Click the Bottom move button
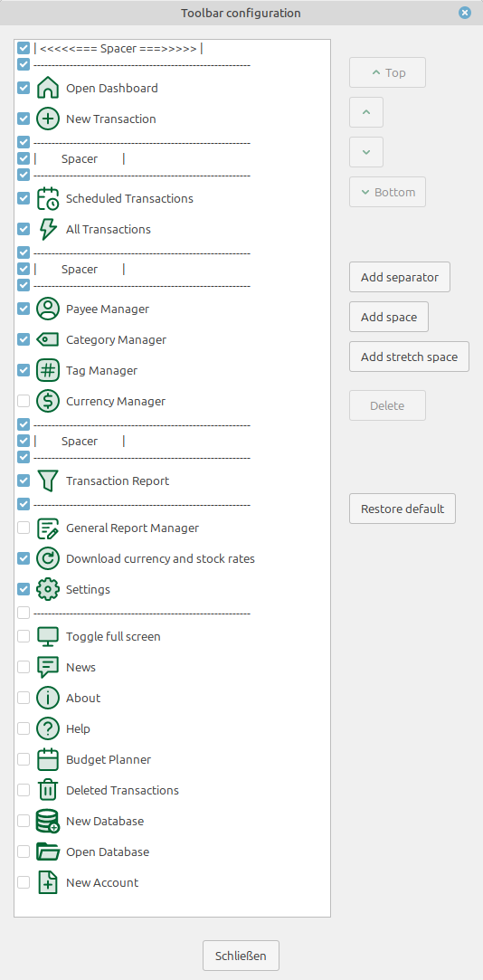Viewport: 483px width, 980px height. pyautogui.click(x=387, y=192)
